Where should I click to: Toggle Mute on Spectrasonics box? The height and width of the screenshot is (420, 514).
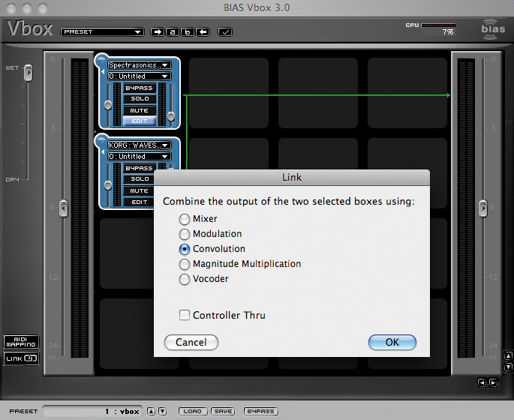140,110
